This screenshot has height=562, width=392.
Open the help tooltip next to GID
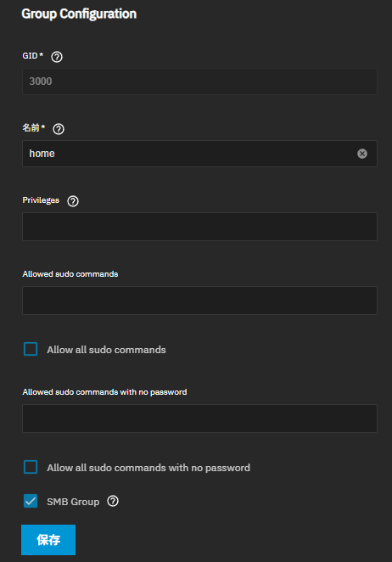pyautogui.click(x=57, y=57)
